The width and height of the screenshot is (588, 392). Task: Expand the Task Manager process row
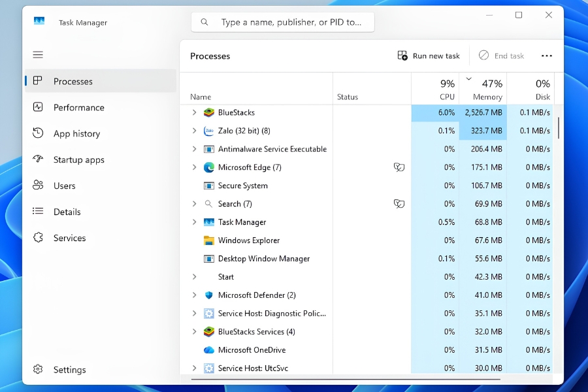[194, 222]
